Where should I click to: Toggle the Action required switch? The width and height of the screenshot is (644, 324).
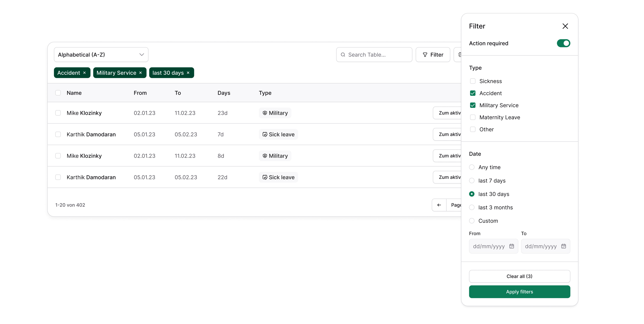[563, 43]
